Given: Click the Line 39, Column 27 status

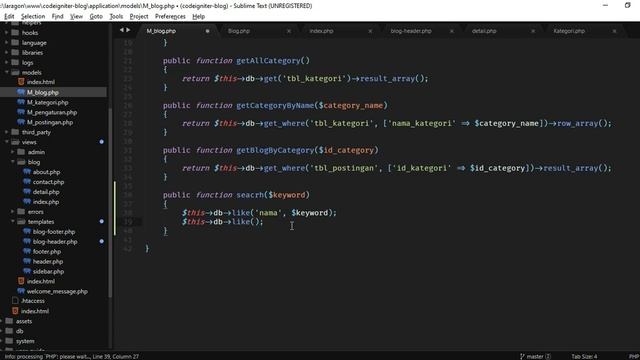Looking at the screenshot, I should click(x=116, y=356).
